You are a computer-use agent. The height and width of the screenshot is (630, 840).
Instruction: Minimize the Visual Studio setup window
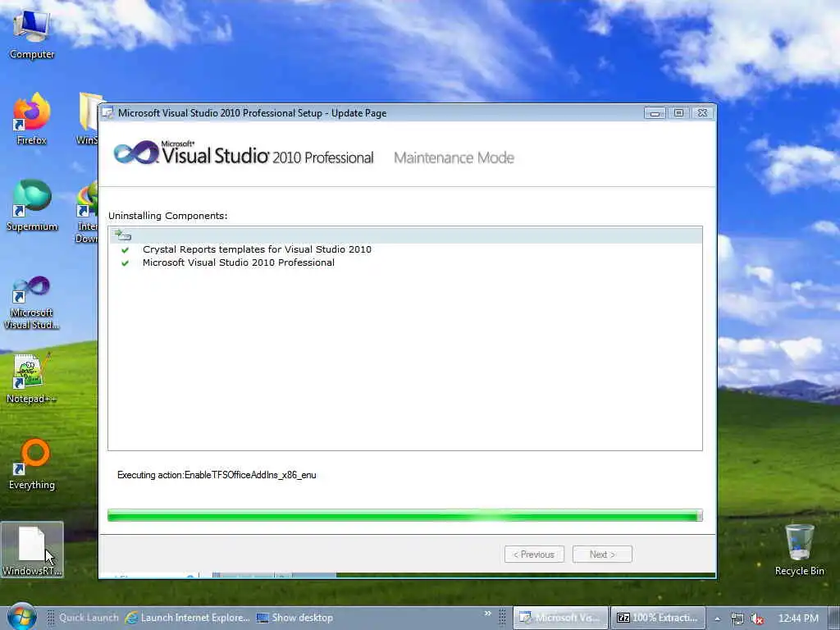[655, 113]
